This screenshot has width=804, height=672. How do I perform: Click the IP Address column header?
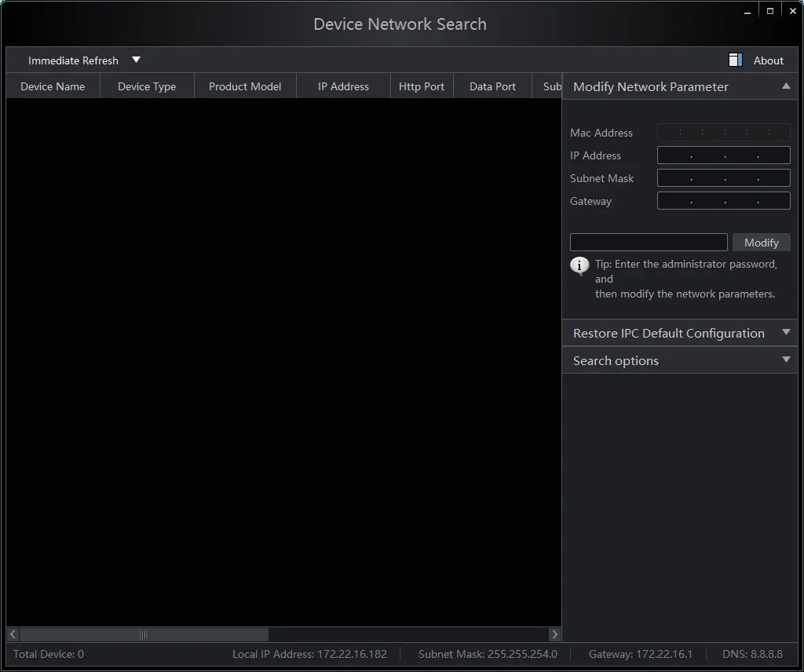pos(343,86)
